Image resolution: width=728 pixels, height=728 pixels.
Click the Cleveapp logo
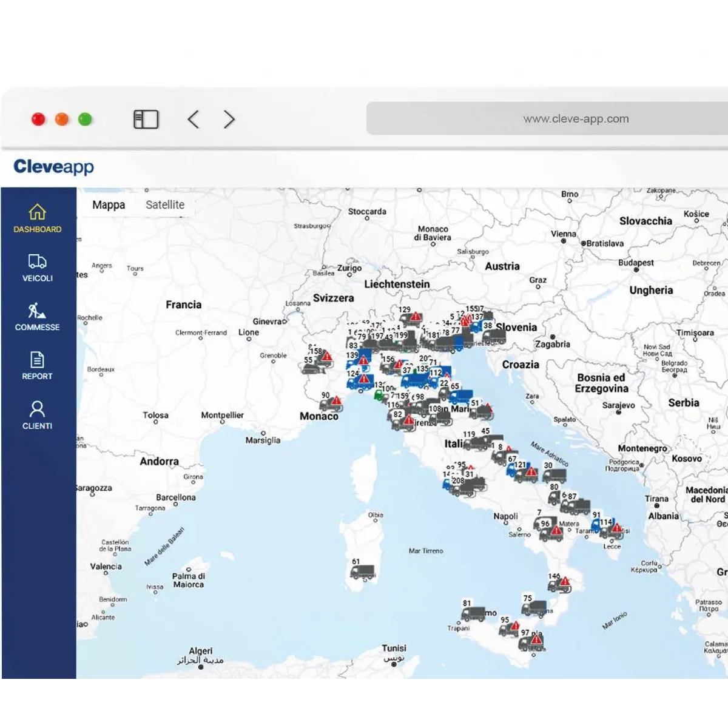[x=53, y=167]
